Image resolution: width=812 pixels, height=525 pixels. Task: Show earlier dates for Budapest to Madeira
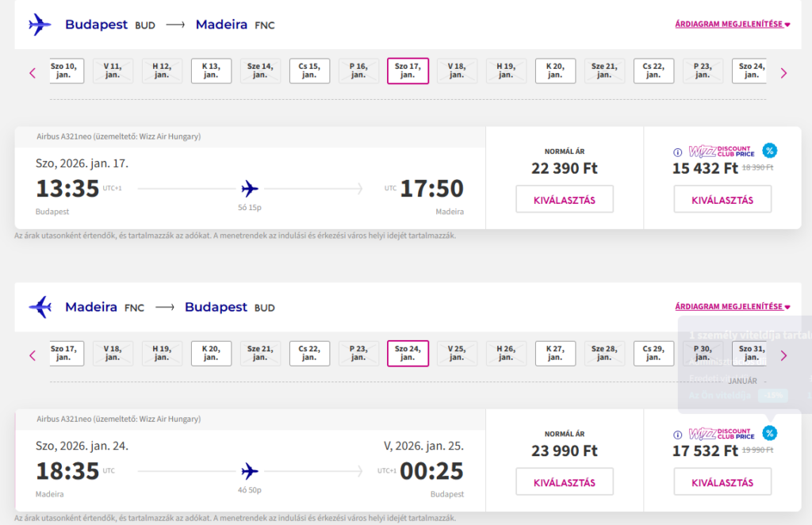(33, 73)
